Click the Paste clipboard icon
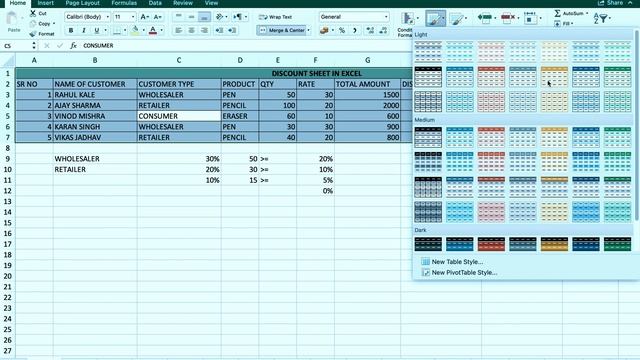The image size is (640, 360). pyautogui.click(x=13, y=19)
